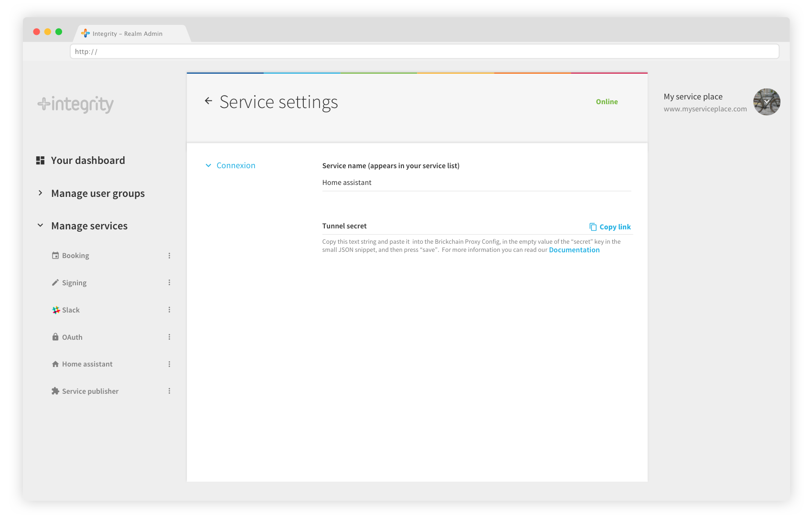The width and height of the screenshot is (812, 518).
Task: Click the Copy link button
Action: click(615, 227)
